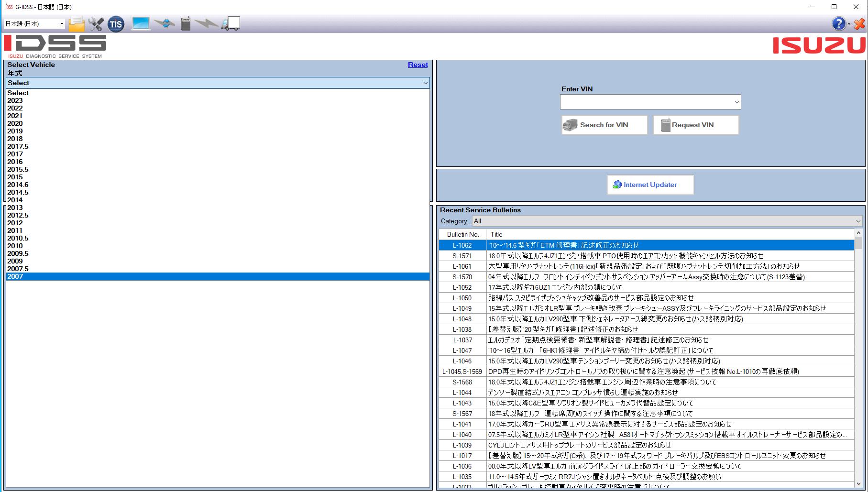This screenshot has width=868, height=492.
Task: Click the blue arrows sync toolbar icon
Action: [x=165, y=23]
